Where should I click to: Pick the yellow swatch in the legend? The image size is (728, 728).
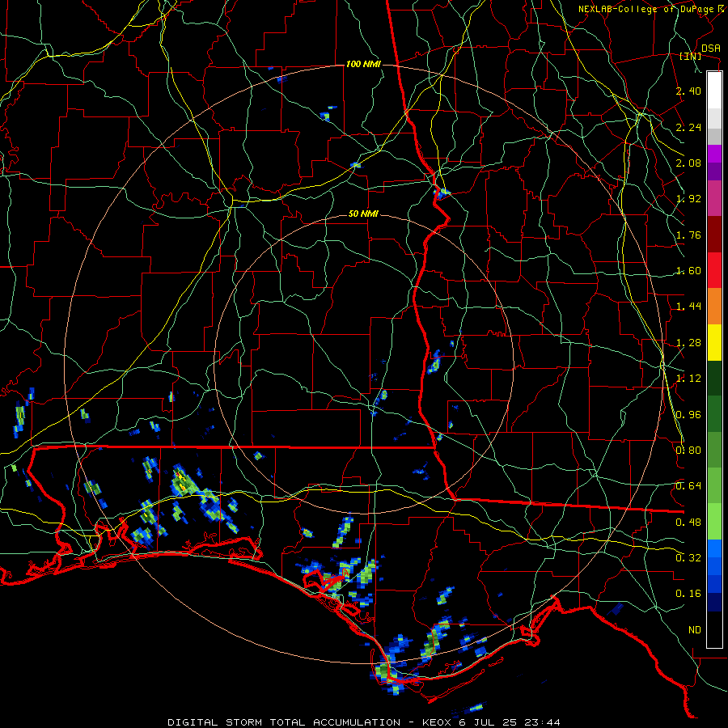pyautogui.click(x=714, y=342)
